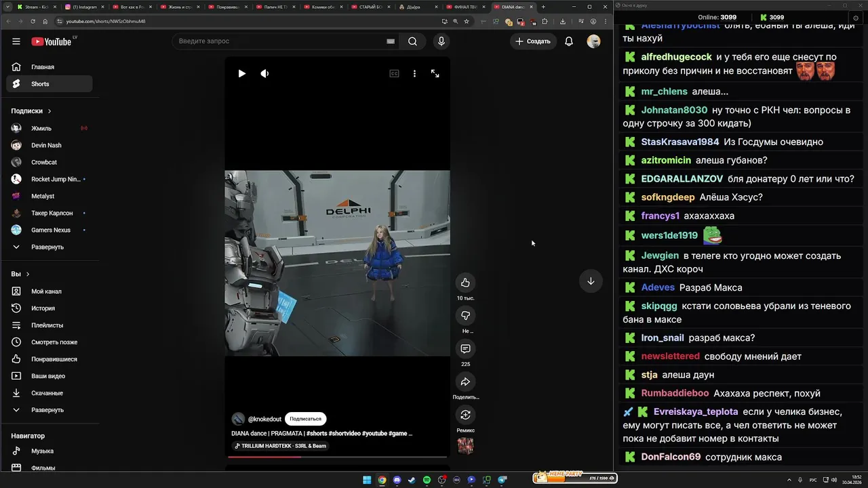868x488 pixels.
Task: Subscribe to @knokedout with Подписаться
Action: click(x=305, y=419)
